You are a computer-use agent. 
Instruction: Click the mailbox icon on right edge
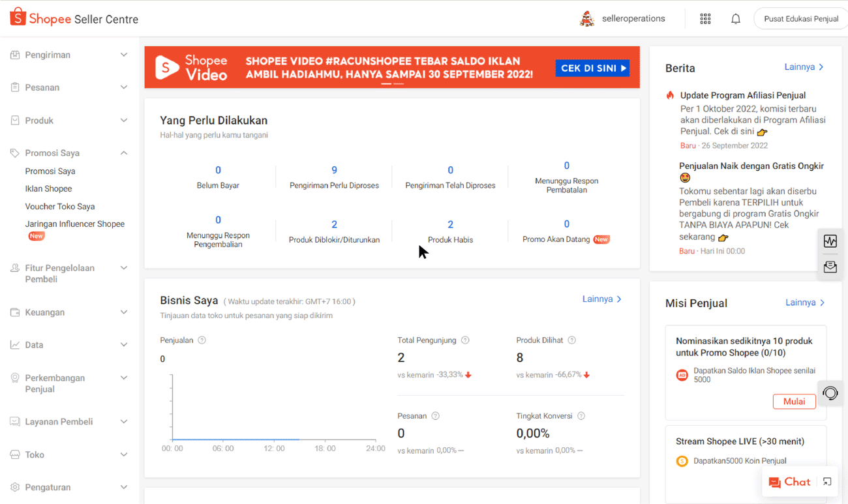click(x=830, y=267)
